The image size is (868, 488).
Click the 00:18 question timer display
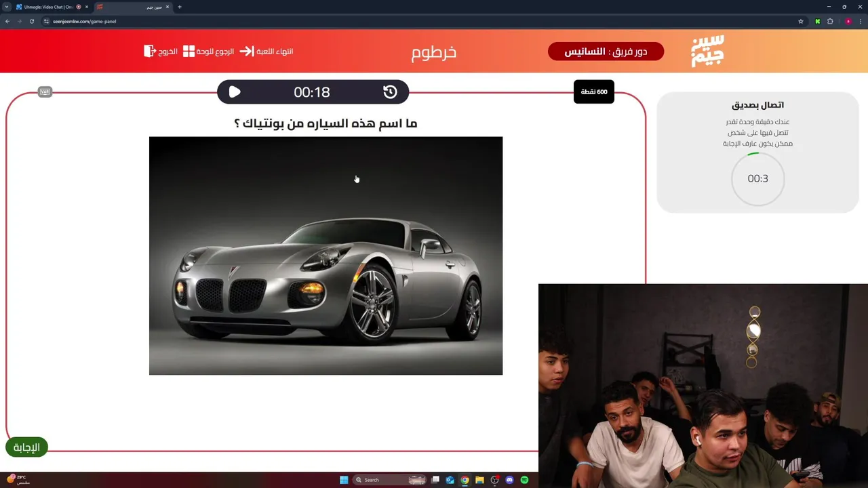[x=311, y=92]
